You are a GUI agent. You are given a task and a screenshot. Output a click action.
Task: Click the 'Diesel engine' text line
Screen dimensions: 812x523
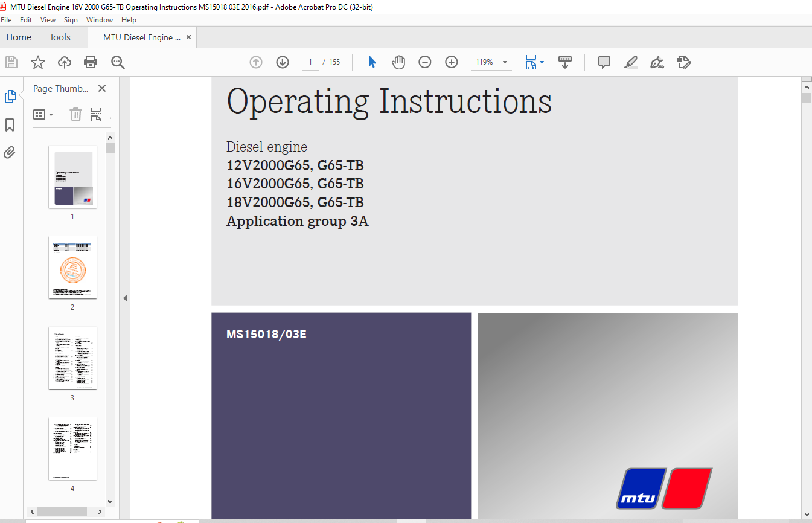[x=267, y=147]
